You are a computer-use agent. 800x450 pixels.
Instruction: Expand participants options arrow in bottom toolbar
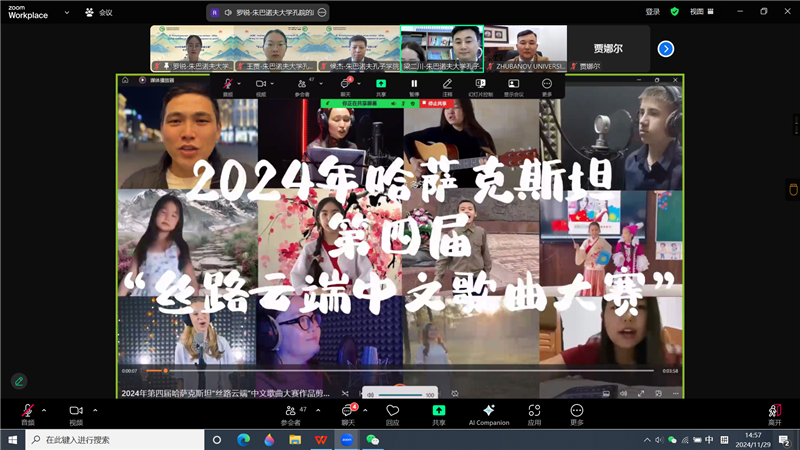click(x=318, y=409)
